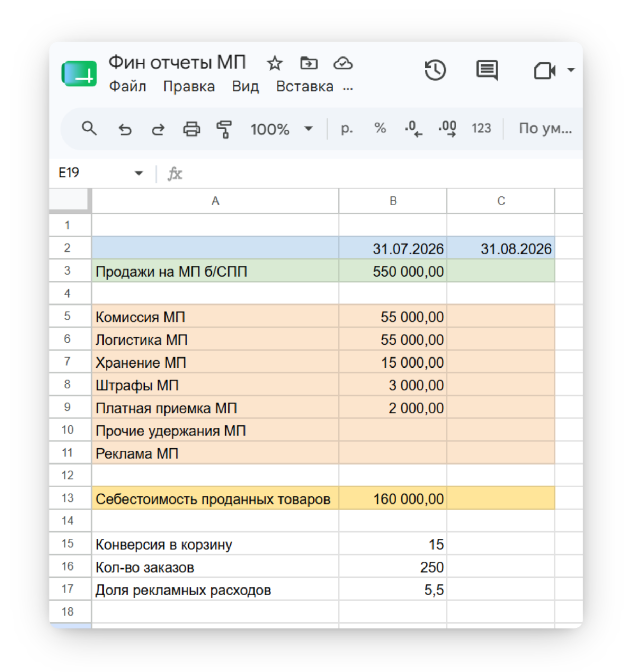
Task: Select the Реклама МП cell
Action: pyautogui.click(x=215, y=452)
